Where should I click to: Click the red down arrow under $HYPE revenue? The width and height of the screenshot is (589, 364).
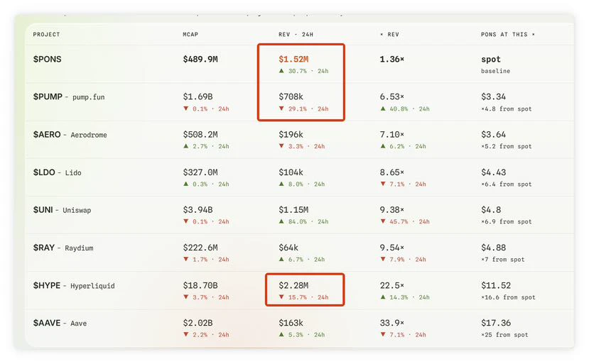click(281, 297)
